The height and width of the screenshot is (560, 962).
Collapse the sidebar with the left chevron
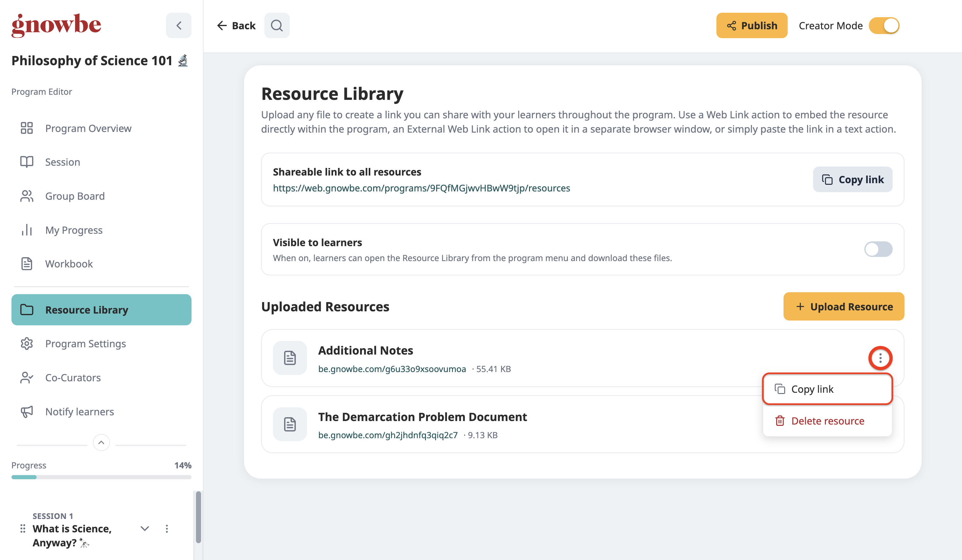179,25
